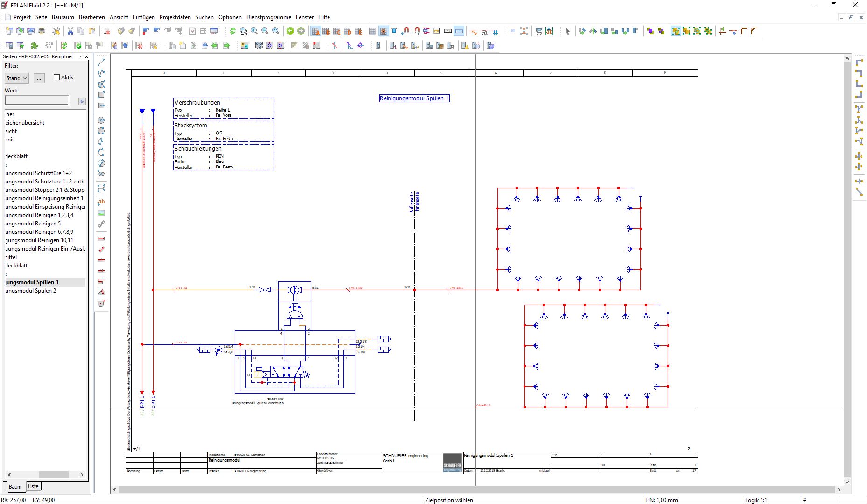
Task: Open the Einfügen menu
Action: (x=144, y=17)
